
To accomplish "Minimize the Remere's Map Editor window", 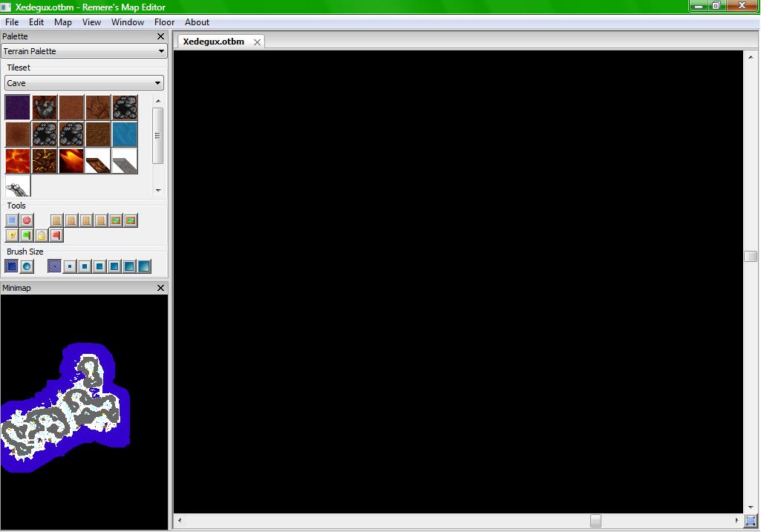I will (699, 6).
